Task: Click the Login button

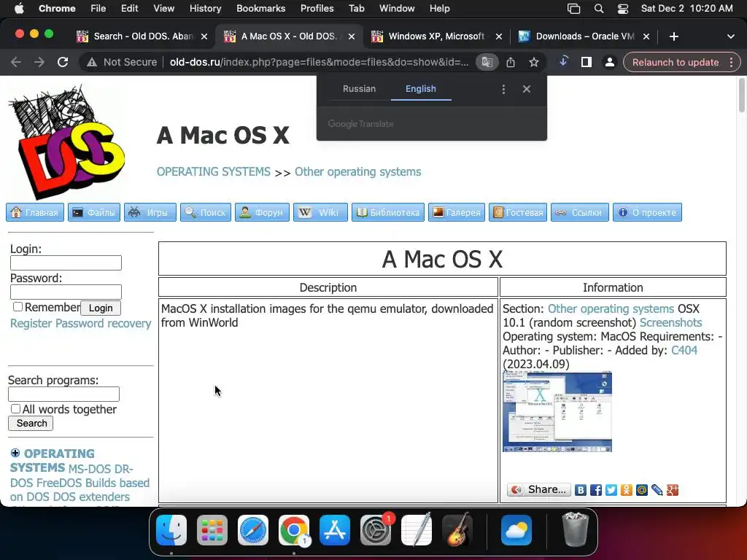Action: pyautogui.click(x=101, y=308)
